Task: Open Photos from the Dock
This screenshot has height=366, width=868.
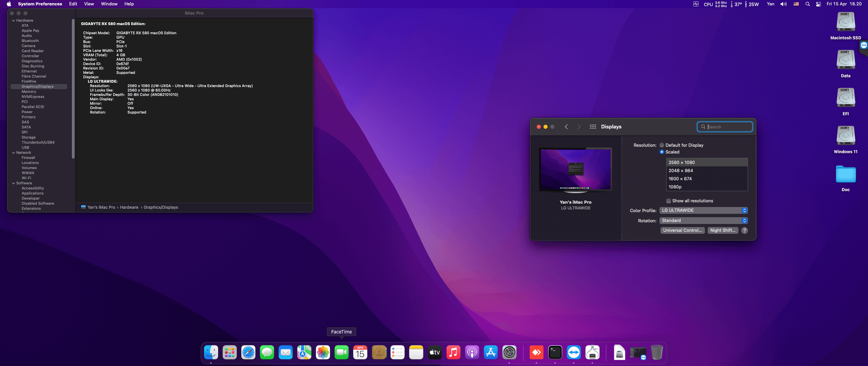Action: [x=323, y=353]
